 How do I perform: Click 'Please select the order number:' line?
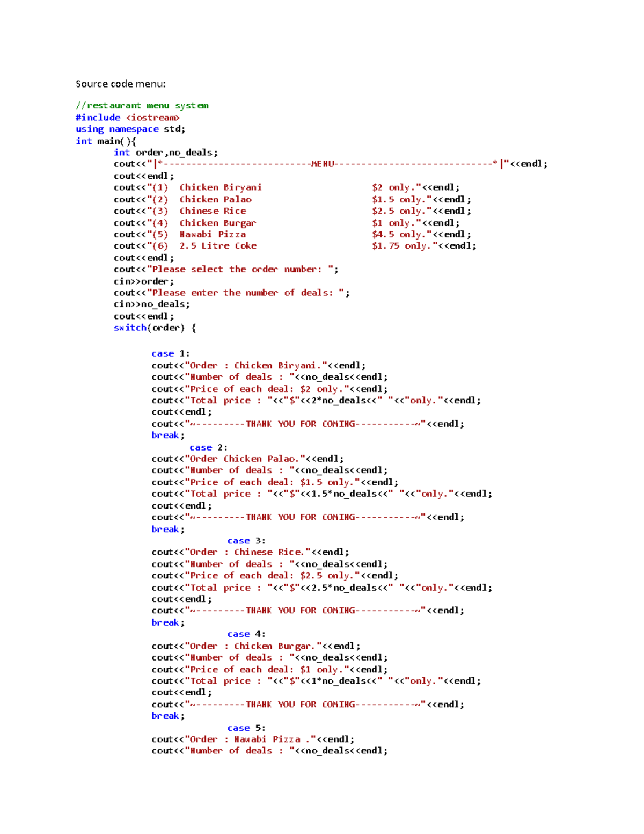[x=226, y=270]
